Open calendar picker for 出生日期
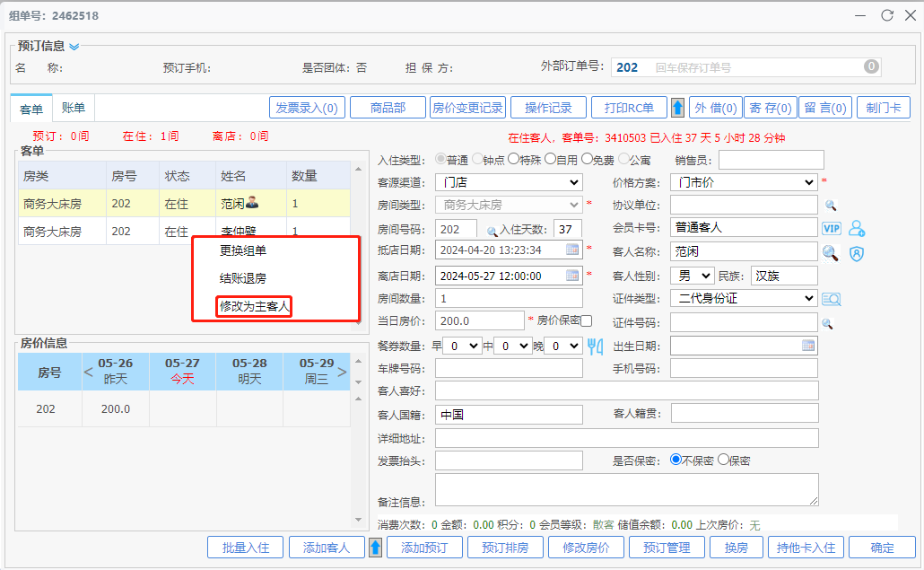This screenshot has height=570, width=924. click(x=808, y=346)
